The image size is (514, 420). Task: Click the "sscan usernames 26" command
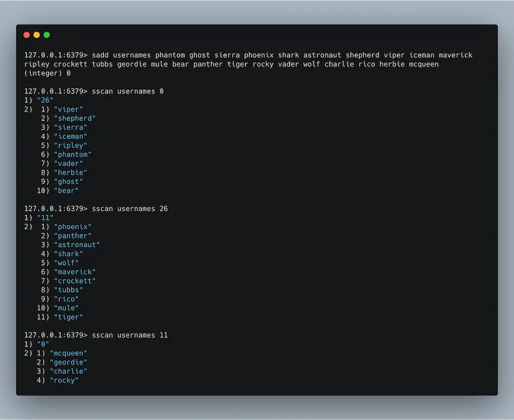pos(128,209)
